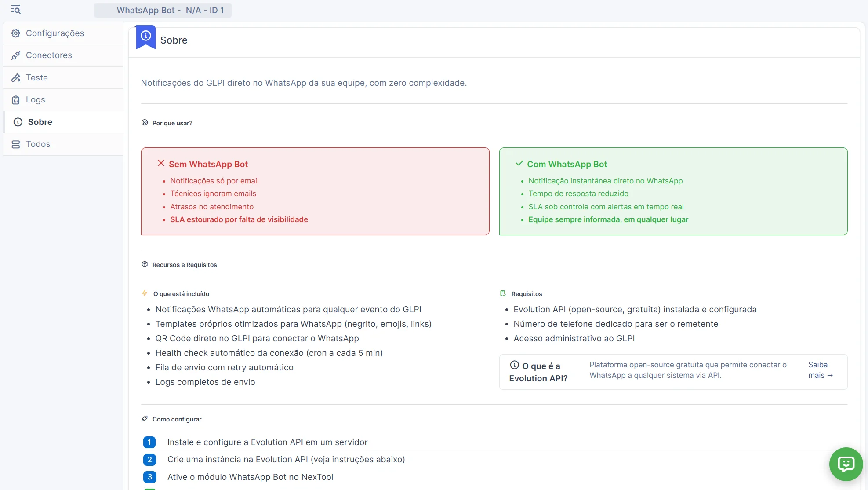Click 'SLA sob controle com alertas em tempo real'
The width and height of the screenshot is (868, 490).
[x=606, y=207]
